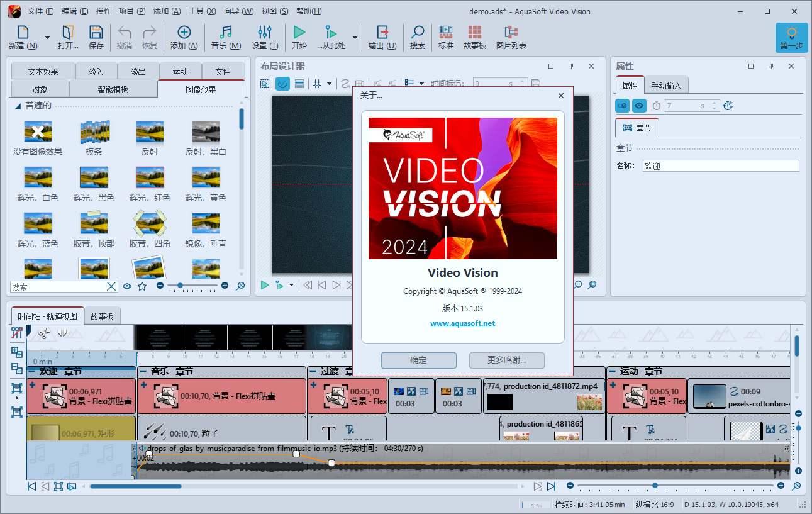Open 设置 (Settings) sliders icon
Screen dimensions: 812x514
(265, 33)
